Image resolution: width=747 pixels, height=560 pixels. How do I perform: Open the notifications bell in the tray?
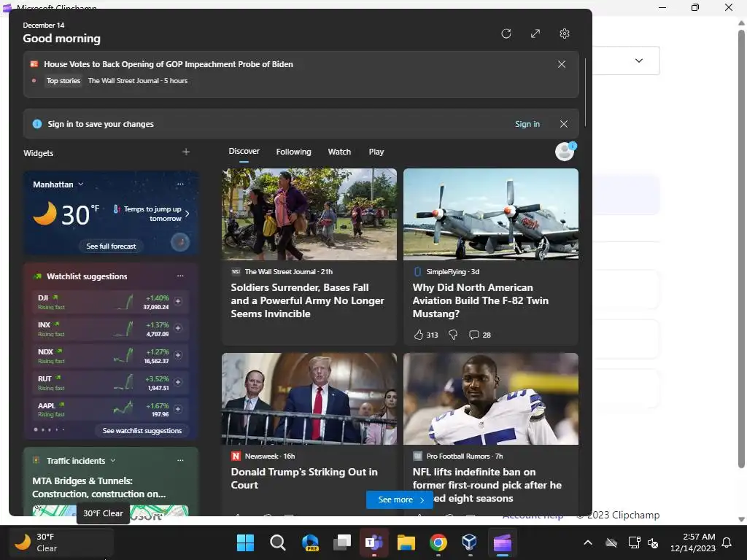tap(727, 542)
